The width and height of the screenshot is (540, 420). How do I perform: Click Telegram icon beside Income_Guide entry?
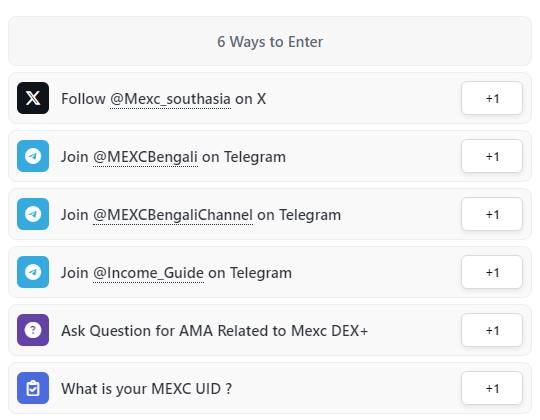click(x=33, y=272)
